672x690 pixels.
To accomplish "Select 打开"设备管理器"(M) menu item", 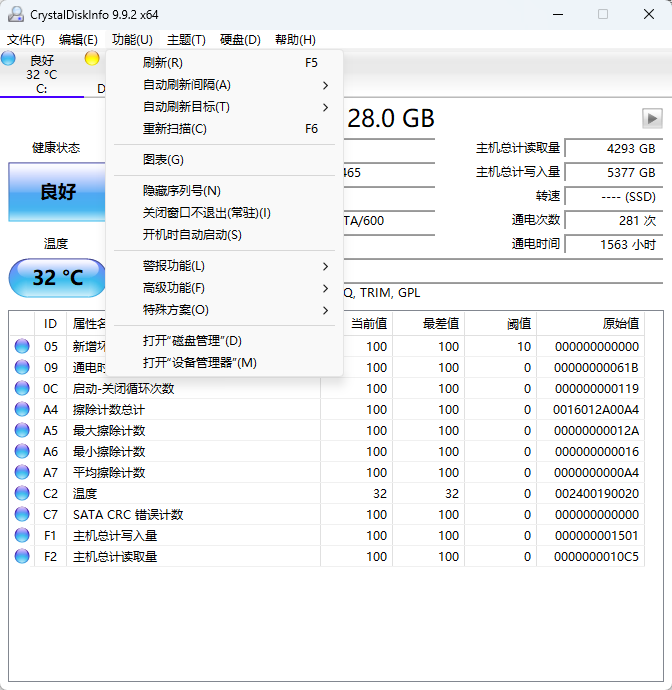I will [x=224, y=363].
